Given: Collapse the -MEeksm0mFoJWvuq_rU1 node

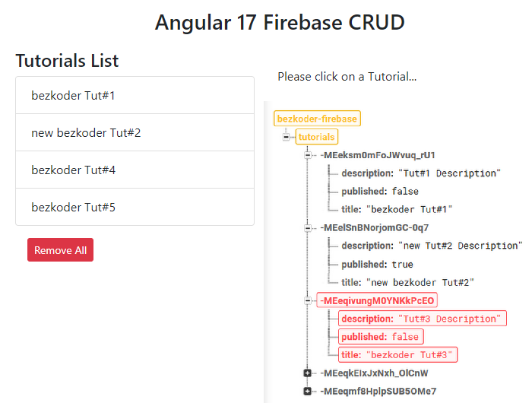Looking at the screenshot, I should (307, 155).
